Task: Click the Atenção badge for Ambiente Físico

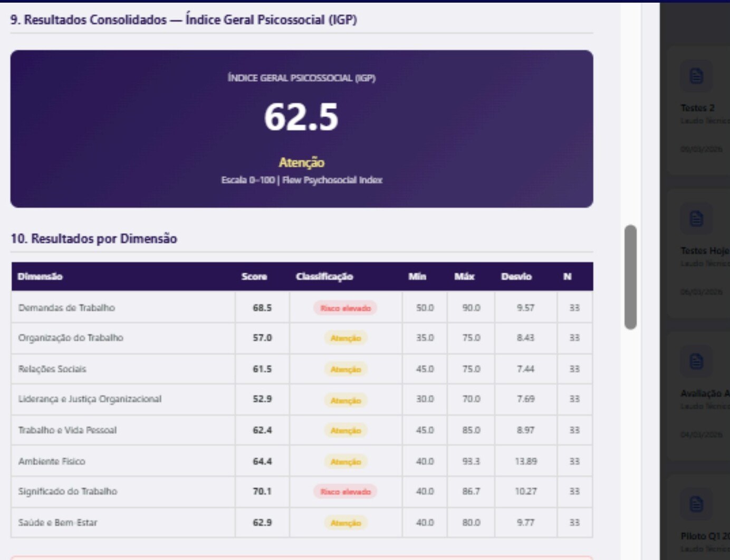Action: click(x=345, y=462)
